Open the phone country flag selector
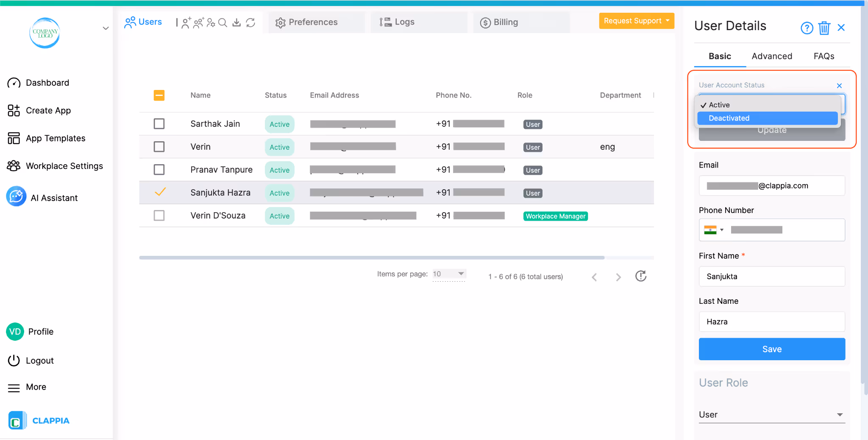 714,230
